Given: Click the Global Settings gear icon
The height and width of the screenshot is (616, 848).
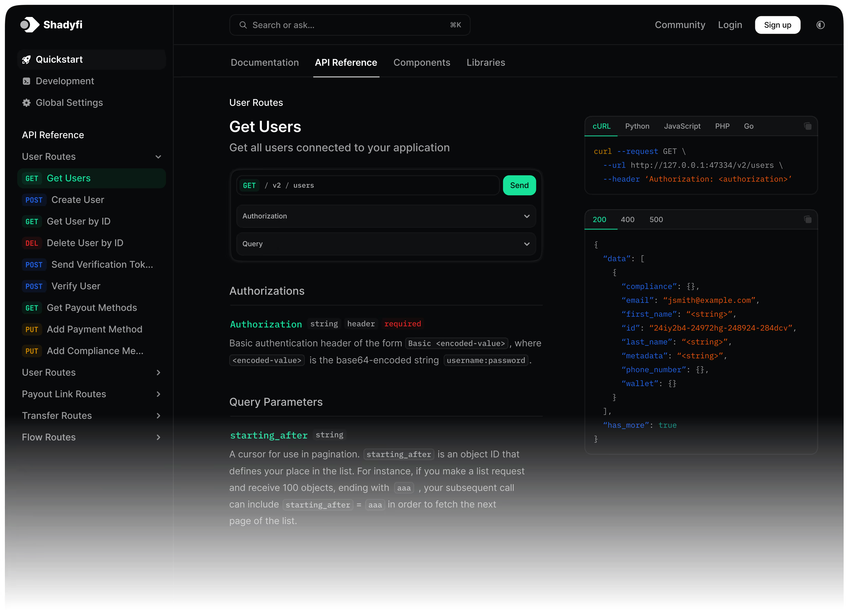Looking at the screenshot, I should click(26, 103).
